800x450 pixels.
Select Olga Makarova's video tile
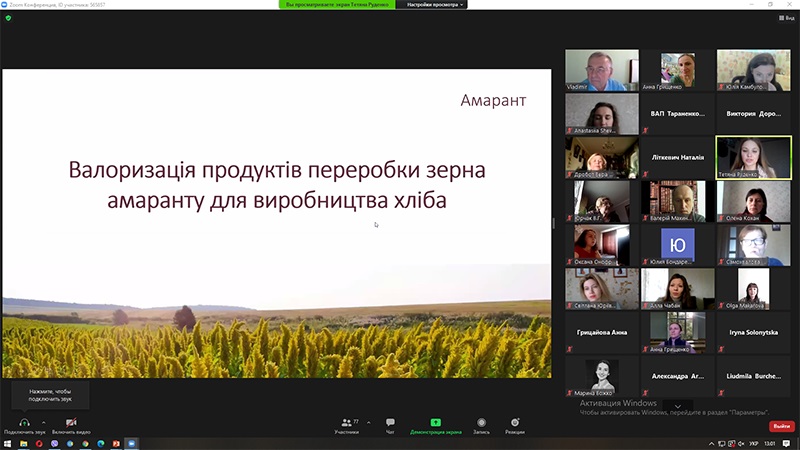(754, 289)
